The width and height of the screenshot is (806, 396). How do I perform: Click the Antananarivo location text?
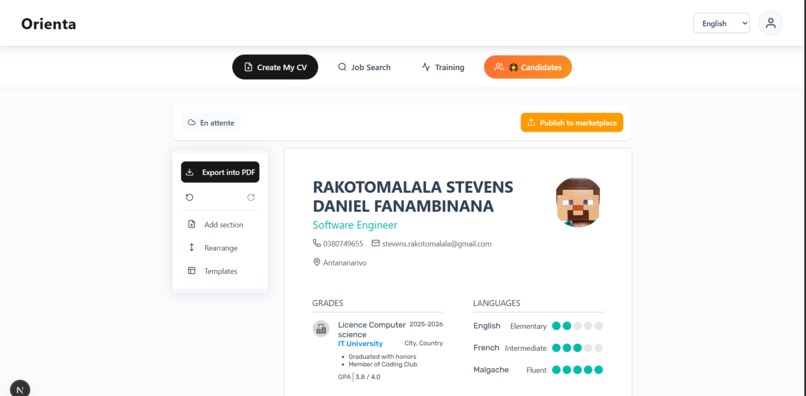344,263
